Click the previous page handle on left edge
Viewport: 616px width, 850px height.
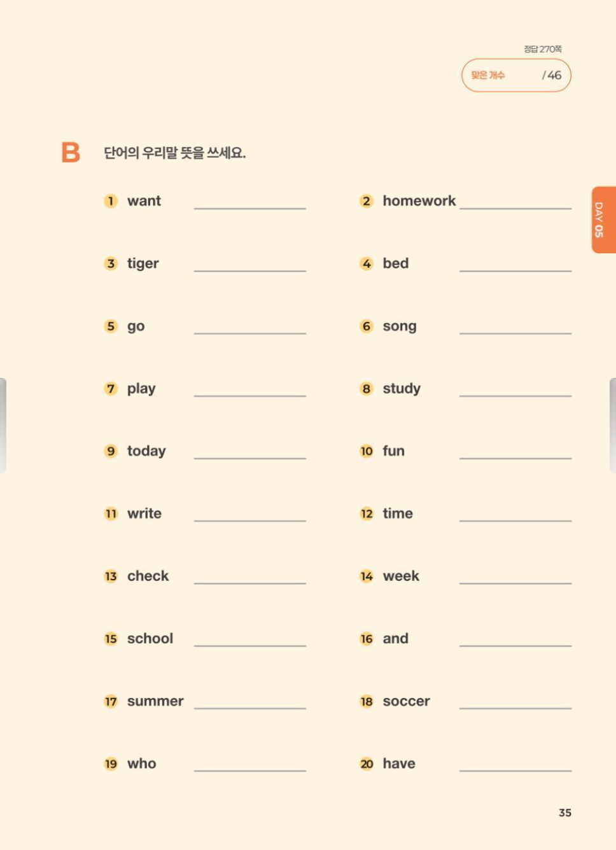pyautogui.click(x=3, y=425)
